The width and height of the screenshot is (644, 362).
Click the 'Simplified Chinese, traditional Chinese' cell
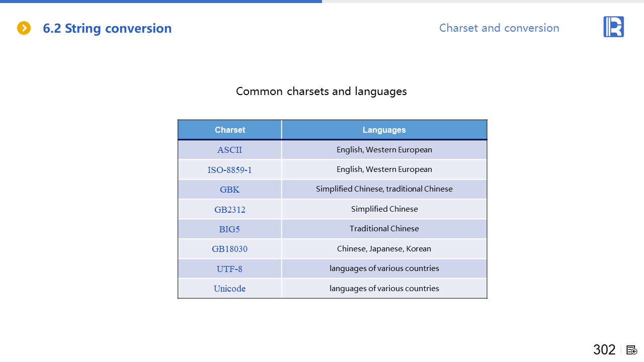[x=384, y=189]
